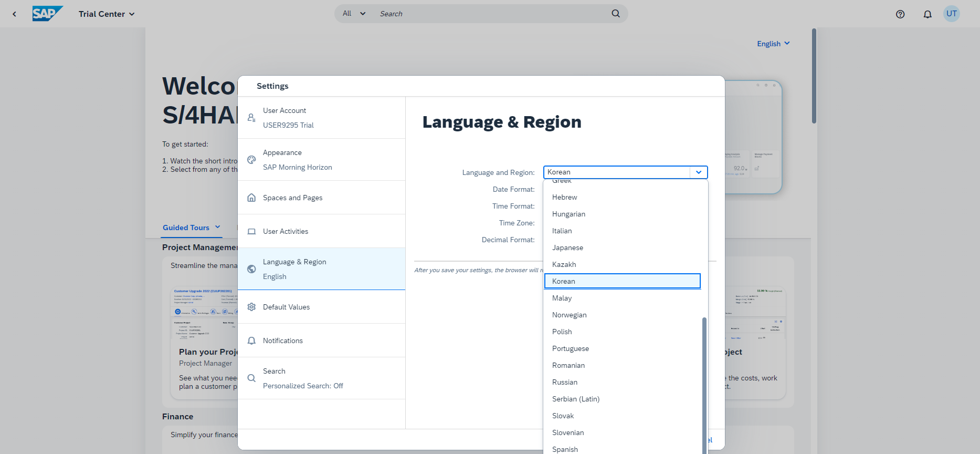Image resolution: width=980 pixels, height=454 pixels.
Task: Open the notifications bell in header
Action: click(928, 14)
